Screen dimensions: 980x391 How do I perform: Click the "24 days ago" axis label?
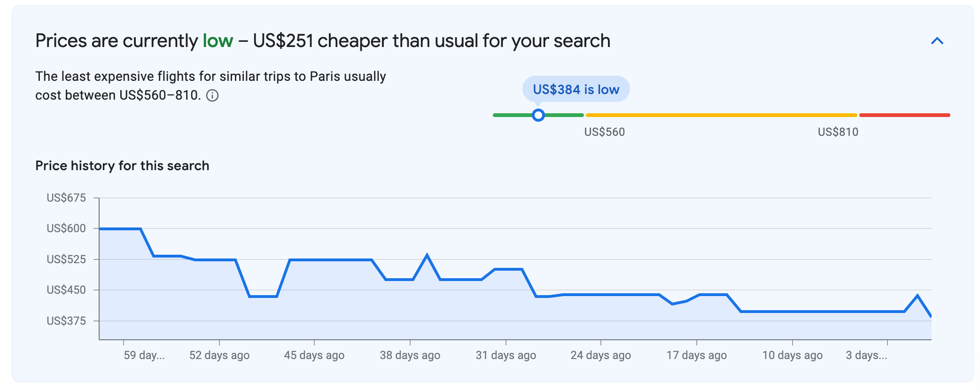(600, 355)
